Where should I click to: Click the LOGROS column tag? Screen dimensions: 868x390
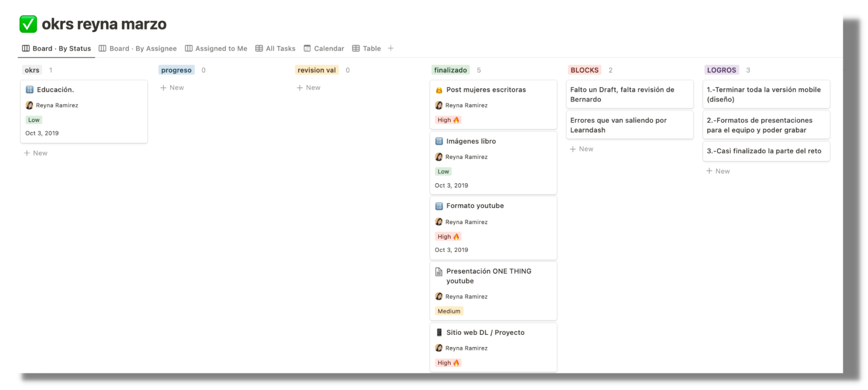[x=721, y=70]
